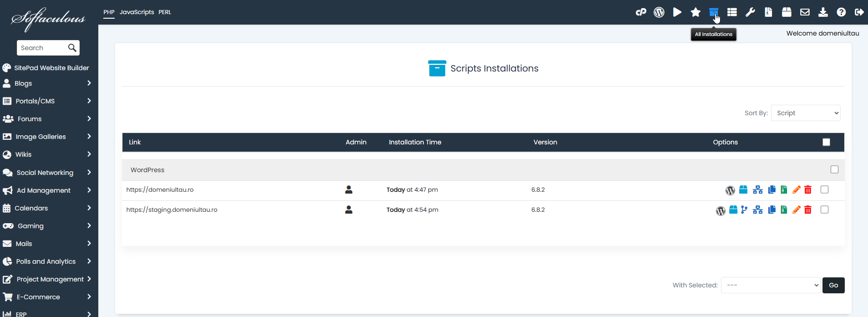Switch to the PHP tab

(109, 12)
